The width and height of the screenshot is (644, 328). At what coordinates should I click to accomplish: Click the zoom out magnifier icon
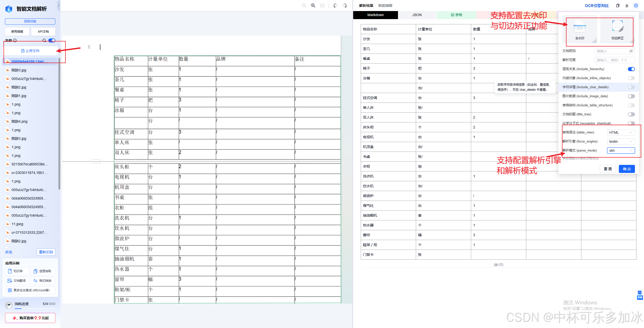coord(304,6)
